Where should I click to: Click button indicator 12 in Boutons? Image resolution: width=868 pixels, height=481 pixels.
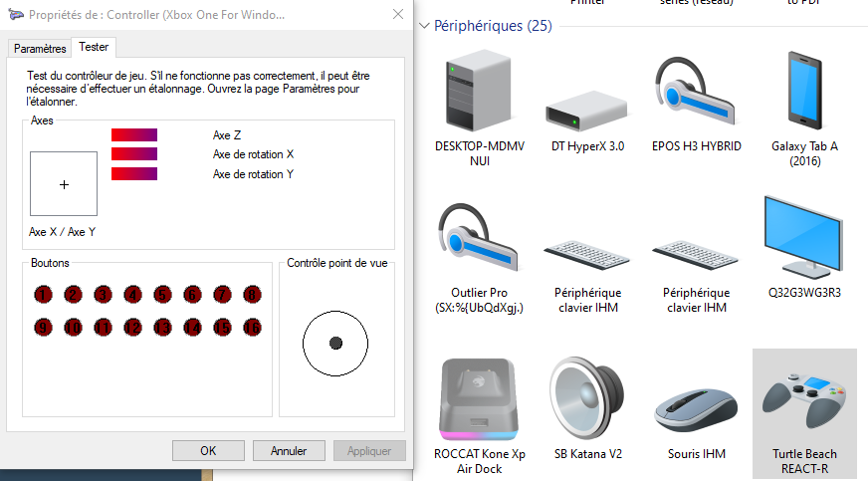pos(132,327)
